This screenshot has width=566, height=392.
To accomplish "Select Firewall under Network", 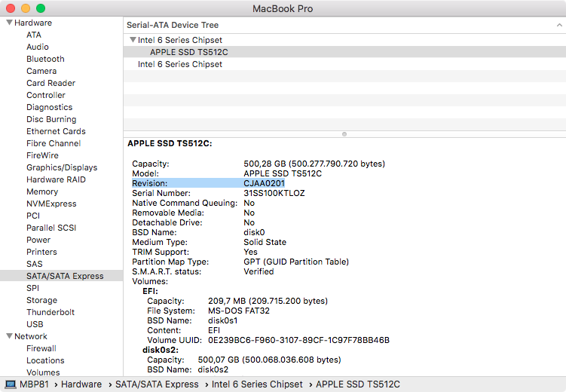I will (41, 348).
